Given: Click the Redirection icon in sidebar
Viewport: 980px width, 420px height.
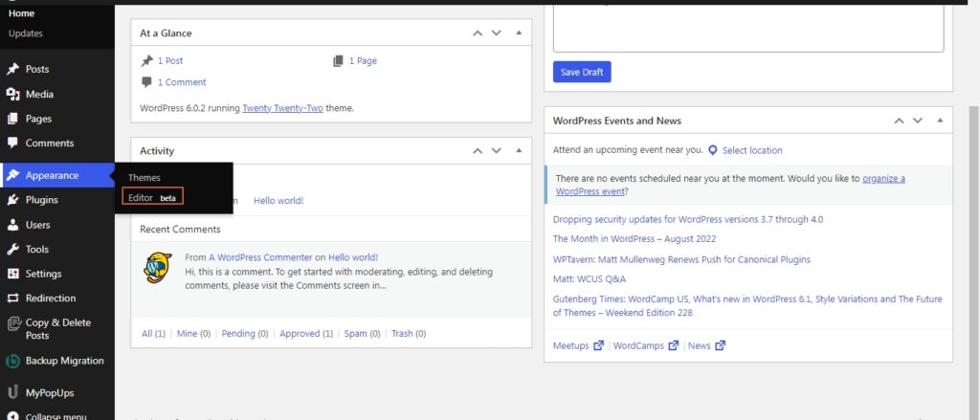Looking at the screenshot, I should 12,298.
